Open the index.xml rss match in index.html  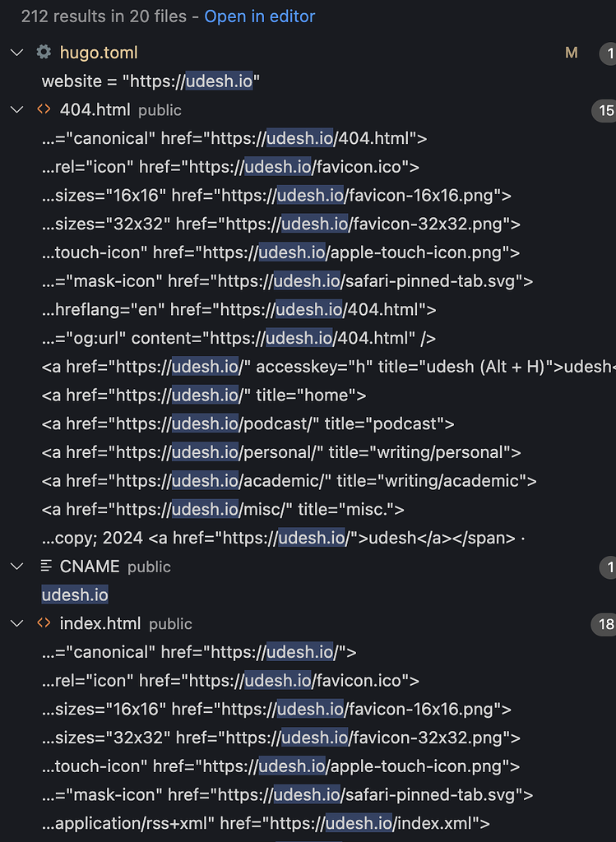pyautogui.click(x=266, y=823)
